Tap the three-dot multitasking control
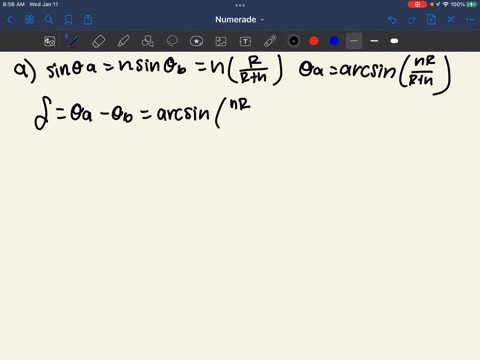Viewport: 480px width, 360px height. pyautogui.click(x=240, y=5)
